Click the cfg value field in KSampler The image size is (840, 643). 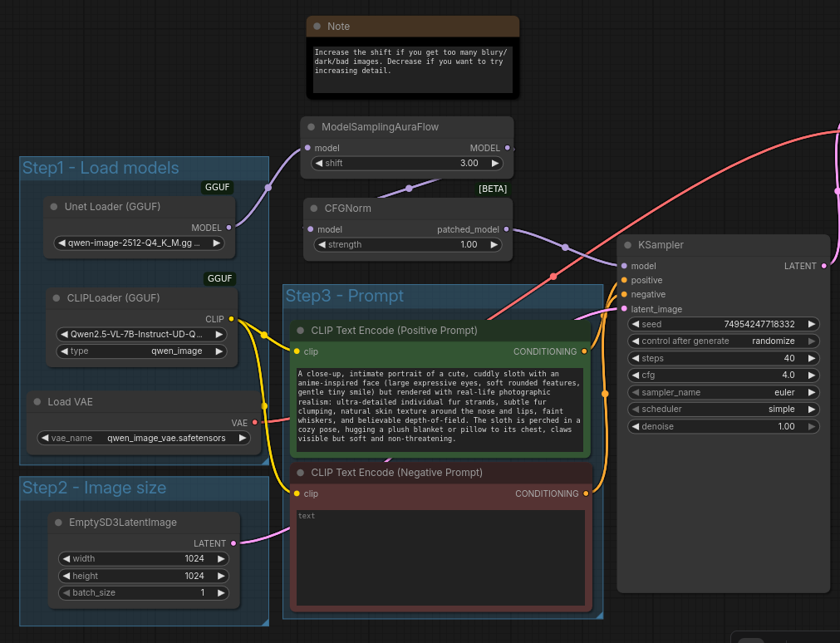point(723,375)
